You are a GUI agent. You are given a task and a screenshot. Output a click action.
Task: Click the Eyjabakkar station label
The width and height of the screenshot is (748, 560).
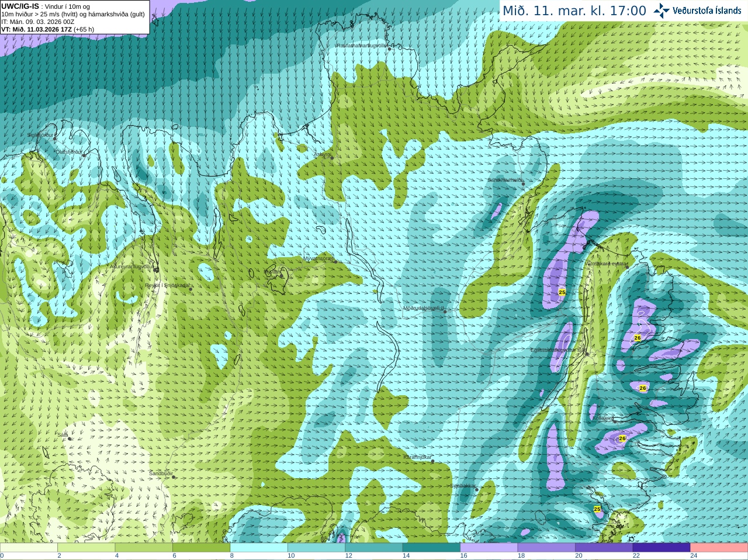(463, 485)
